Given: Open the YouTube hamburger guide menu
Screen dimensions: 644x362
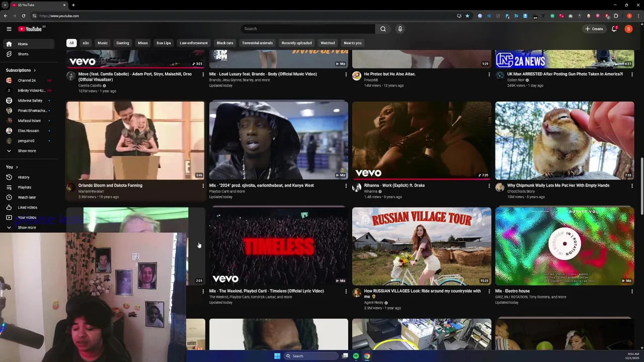Looking at the screenshot, I should tap(9, 29).
